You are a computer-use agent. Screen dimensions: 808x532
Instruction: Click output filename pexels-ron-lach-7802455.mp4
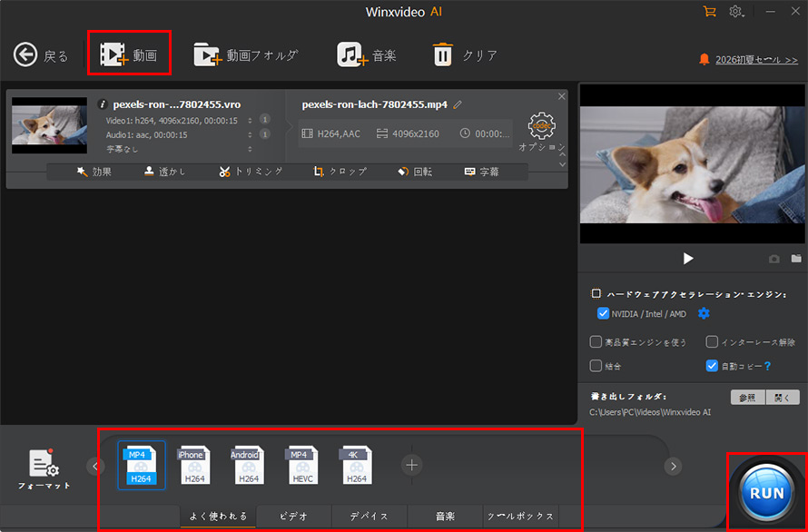375,104
